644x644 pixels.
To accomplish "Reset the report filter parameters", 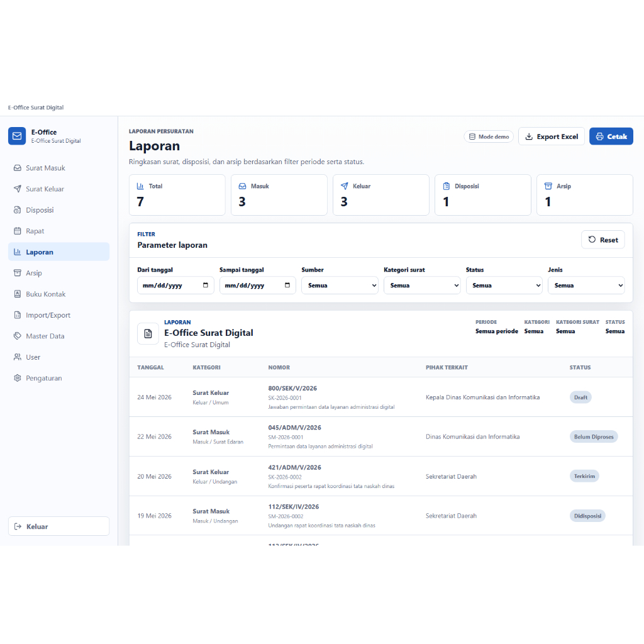I will click(602, 240).
